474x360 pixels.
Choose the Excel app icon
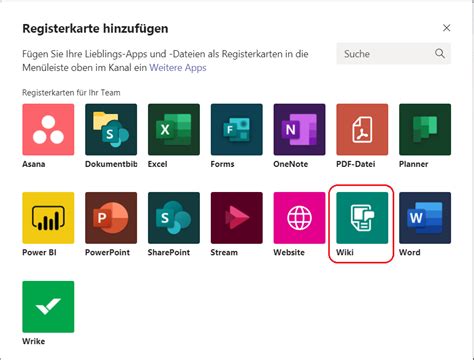tap(174, 129)
